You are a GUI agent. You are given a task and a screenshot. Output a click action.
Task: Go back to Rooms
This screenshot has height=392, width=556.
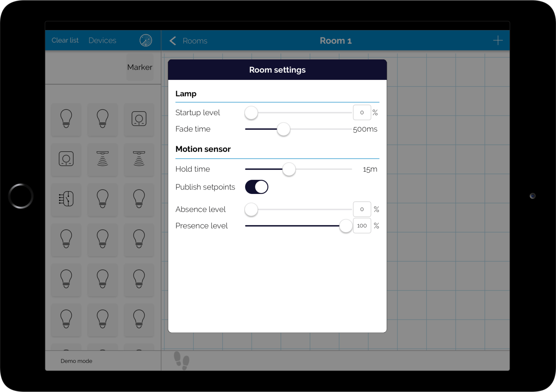pos(195,41)
